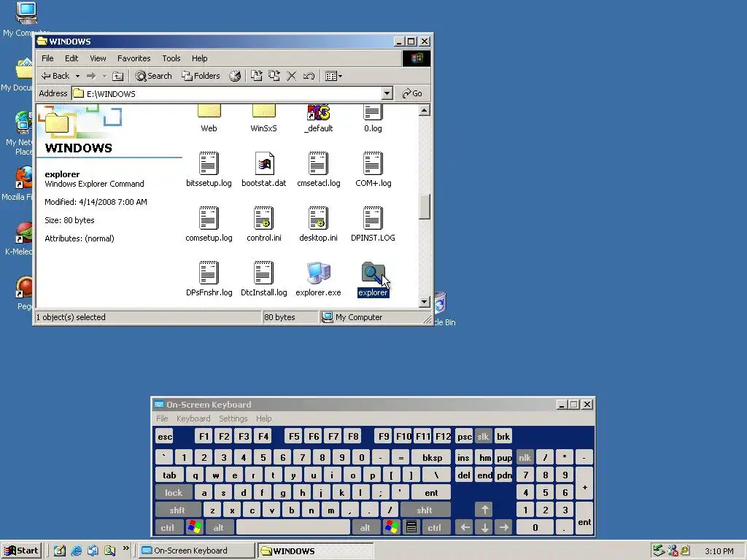Screen dimensions: 747x560
Task: Click Show Desktop quick launch icon
Action: tap(60, 551)
